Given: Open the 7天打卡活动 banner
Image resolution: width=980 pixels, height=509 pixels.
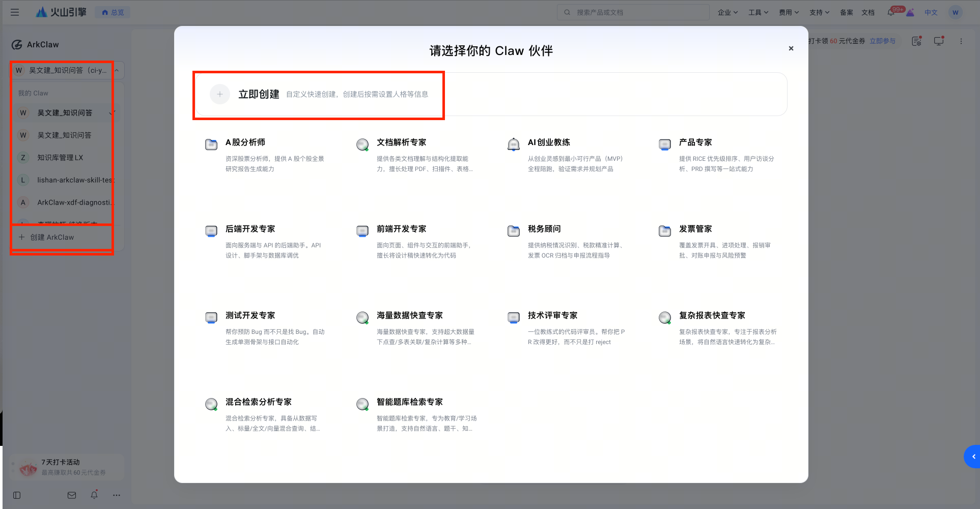Looking at the screenshot, I should (x=67, y=467).
